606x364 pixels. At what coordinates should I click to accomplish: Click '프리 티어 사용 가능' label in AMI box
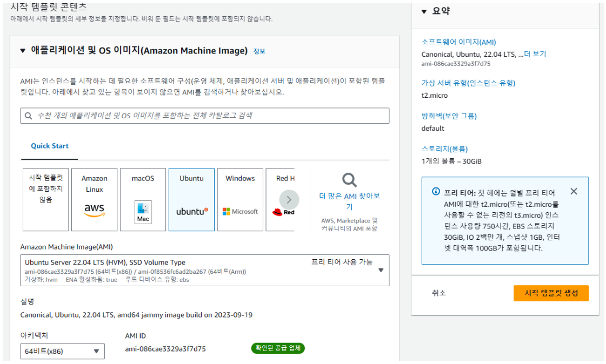pos(342,262)
